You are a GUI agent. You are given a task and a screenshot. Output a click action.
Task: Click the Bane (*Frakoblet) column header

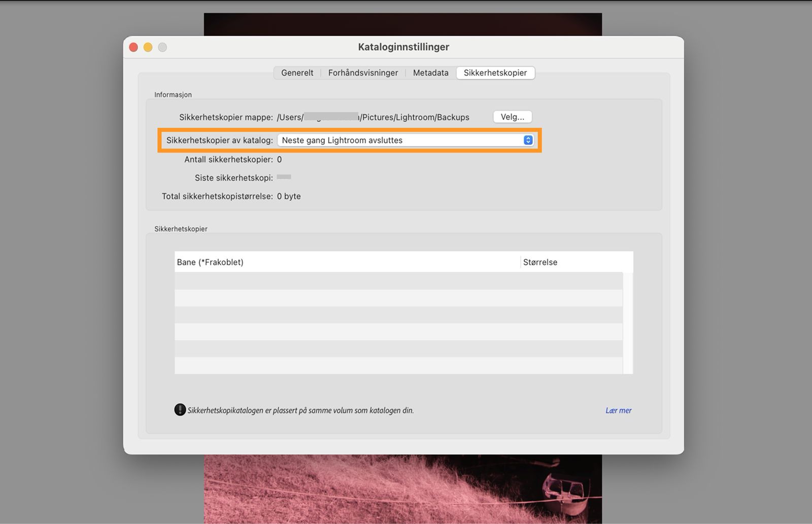pyautogui.click(x=210, y=262)
